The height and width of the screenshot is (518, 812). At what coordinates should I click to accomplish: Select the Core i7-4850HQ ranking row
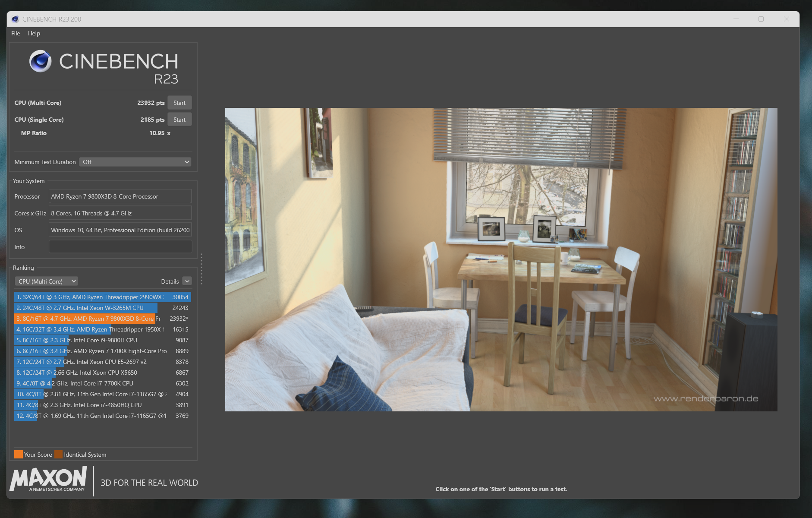pos(103,405)
